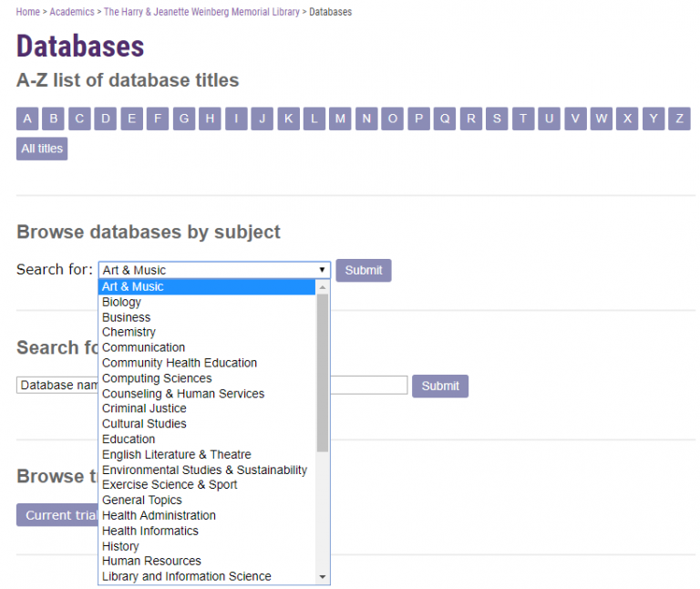The width and height of the screenshot is (700, 589).
Task: Pick Criminal Justice from the subject options
Action: pyautogui.click(x=144, y=408)
